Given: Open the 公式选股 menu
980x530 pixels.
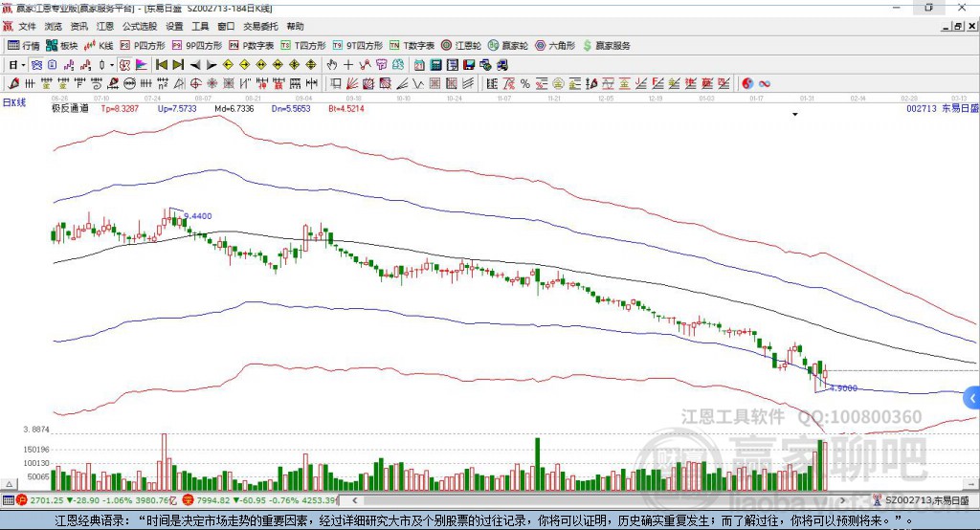Looking at the screenshot, I should (x=140, y=26).
